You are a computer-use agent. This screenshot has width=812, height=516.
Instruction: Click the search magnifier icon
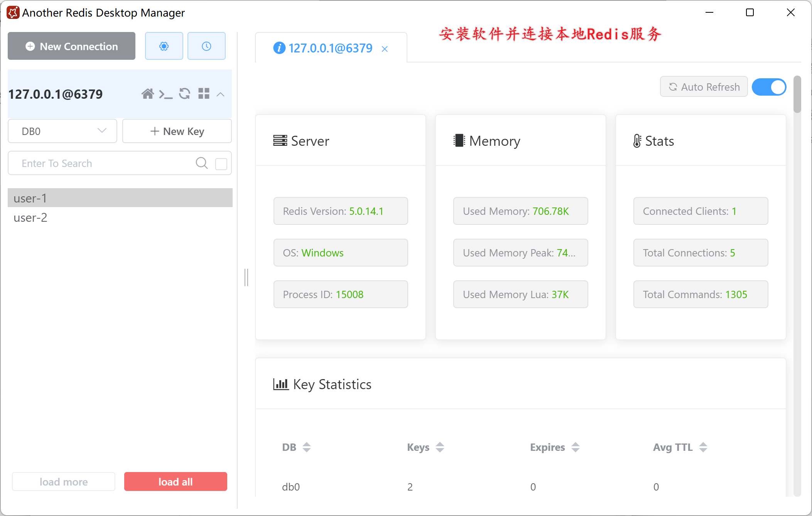pos(201,163)
